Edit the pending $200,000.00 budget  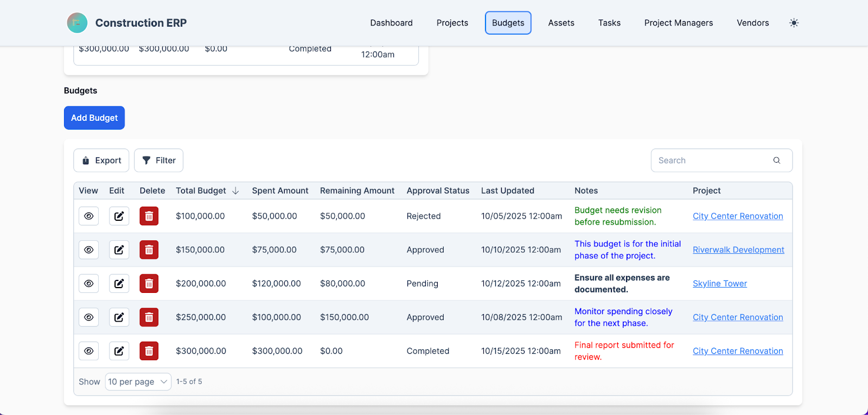[x=119, y=284]
